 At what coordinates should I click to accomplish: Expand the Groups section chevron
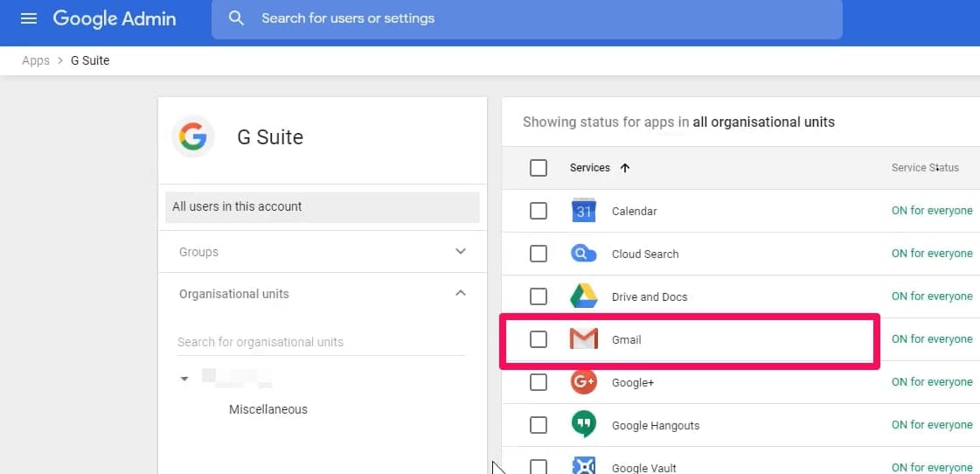click(461, 251)
